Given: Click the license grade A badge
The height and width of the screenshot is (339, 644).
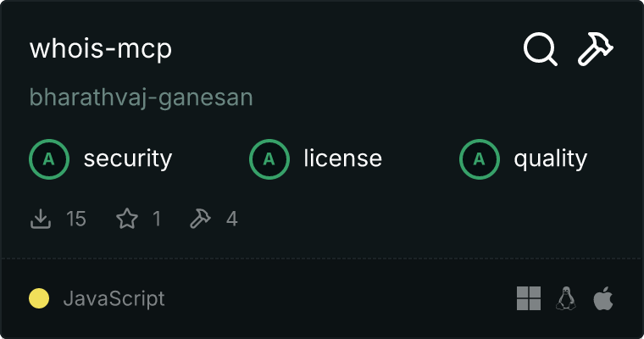Looking at the screenshot, I should (x=269, y=159).
